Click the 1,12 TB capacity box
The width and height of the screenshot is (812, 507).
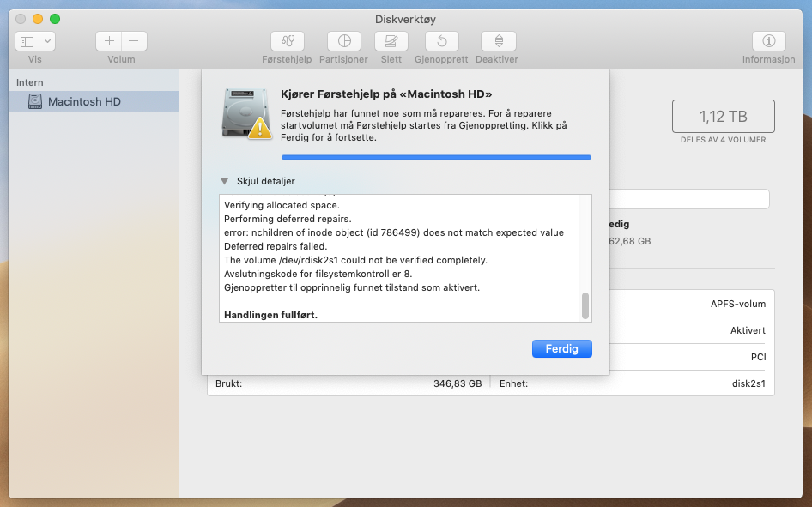(723, 117)
